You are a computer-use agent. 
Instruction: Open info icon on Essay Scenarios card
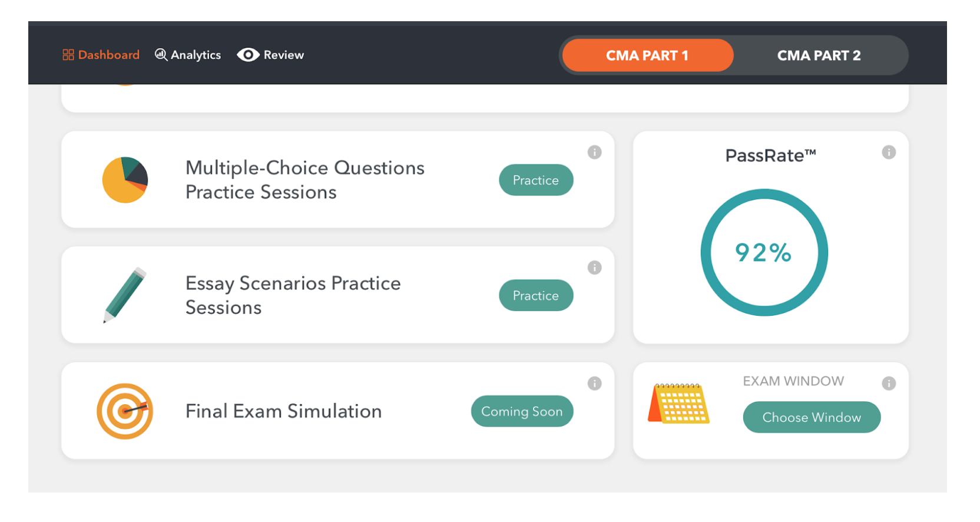click(x=595, y=268)
